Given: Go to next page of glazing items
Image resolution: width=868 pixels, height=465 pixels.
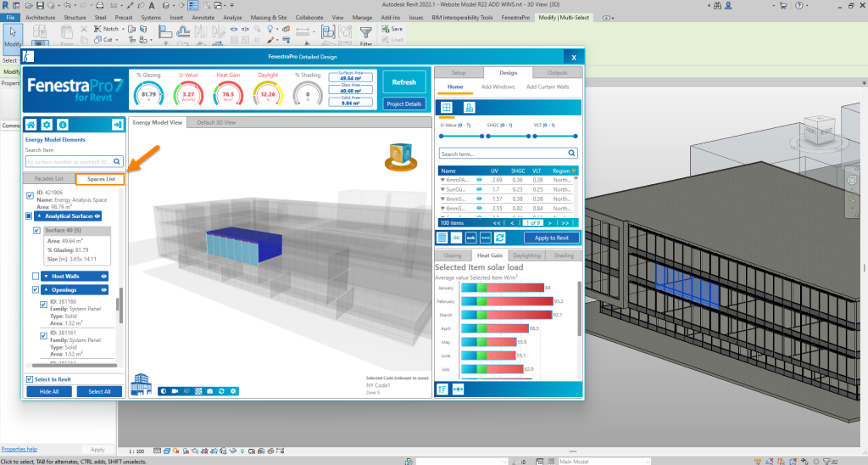Looking at the screenshot, I should 549,223.
